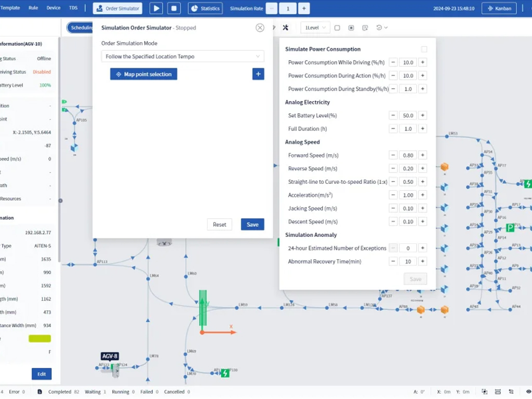Open the wrench and screwdriver tools icon
The width and height of the screenshot is (532, 399).
coord(285,28)
